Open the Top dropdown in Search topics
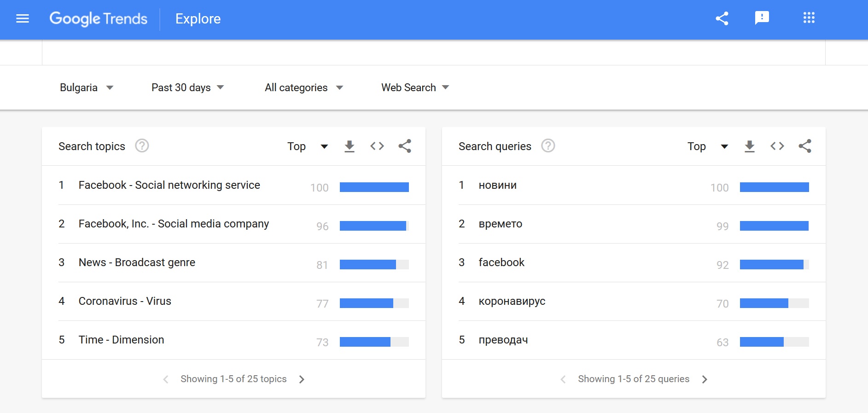 coord(308,146)
